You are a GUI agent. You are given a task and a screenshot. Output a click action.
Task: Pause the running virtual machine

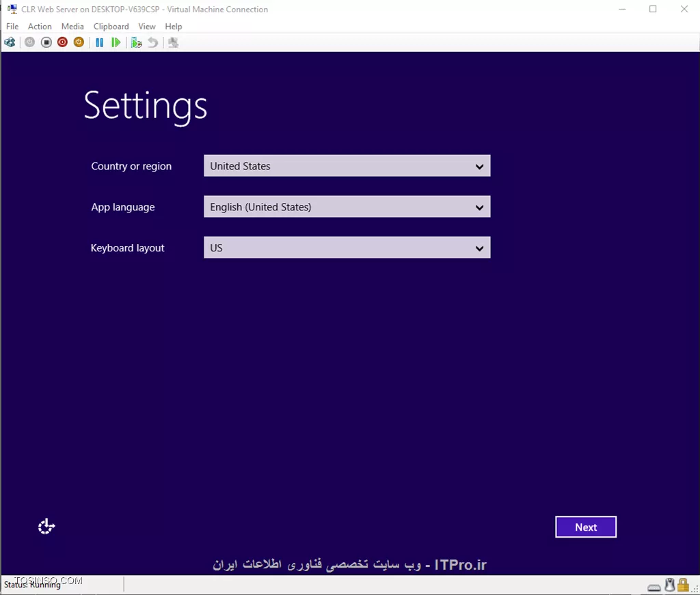tap(100, 42)
